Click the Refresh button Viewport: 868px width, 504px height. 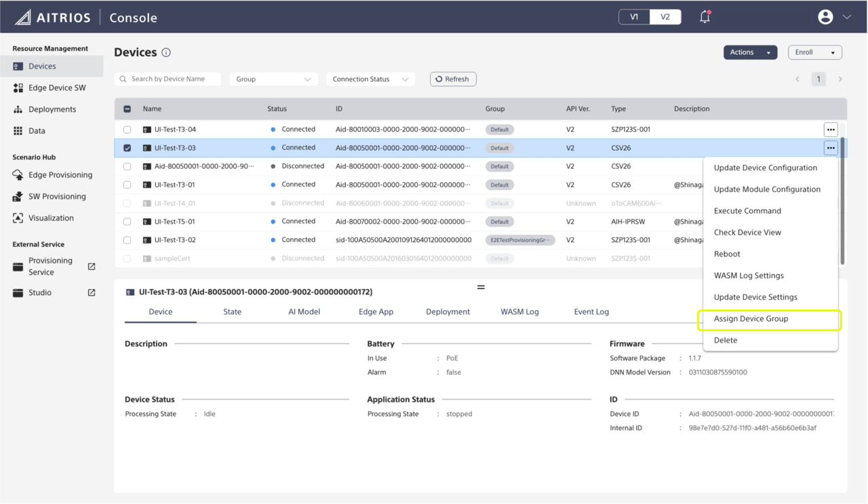[452, 79]
